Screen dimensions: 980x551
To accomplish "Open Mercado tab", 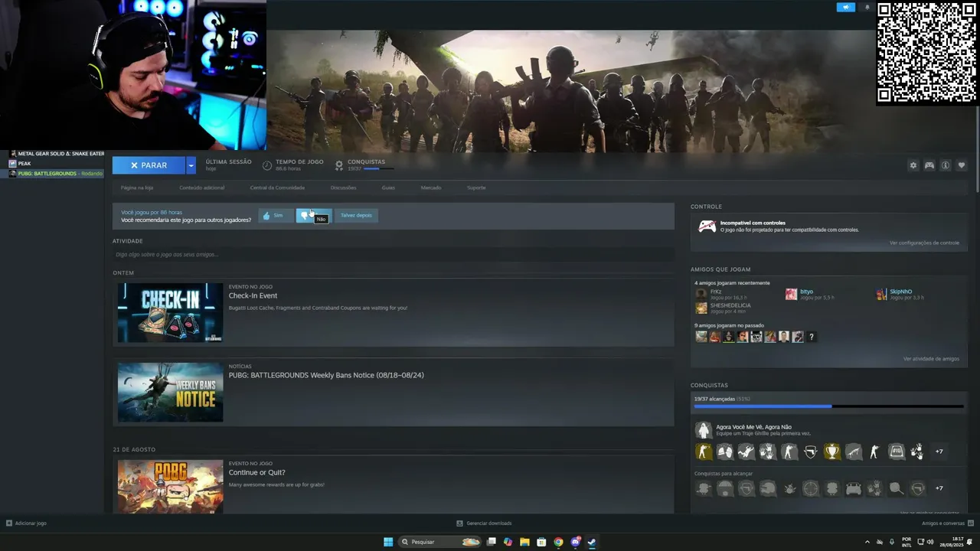I will [x=431, y=187].
